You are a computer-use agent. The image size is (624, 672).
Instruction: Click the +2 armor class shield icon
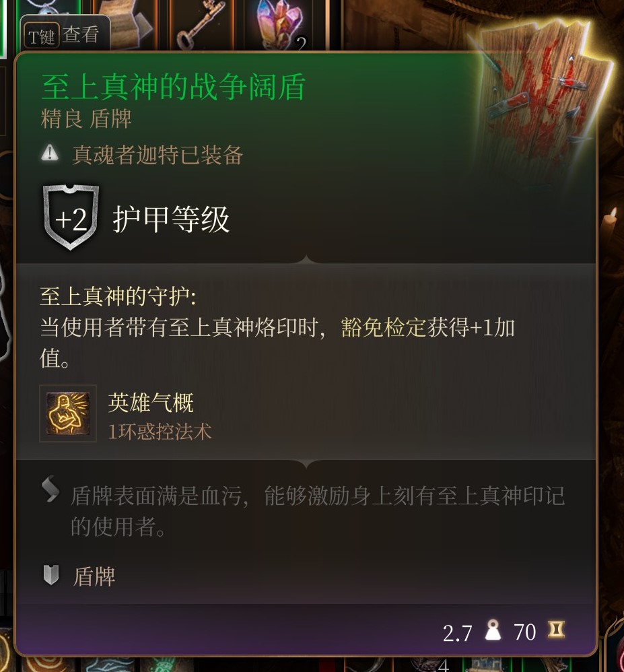[71, 217]
